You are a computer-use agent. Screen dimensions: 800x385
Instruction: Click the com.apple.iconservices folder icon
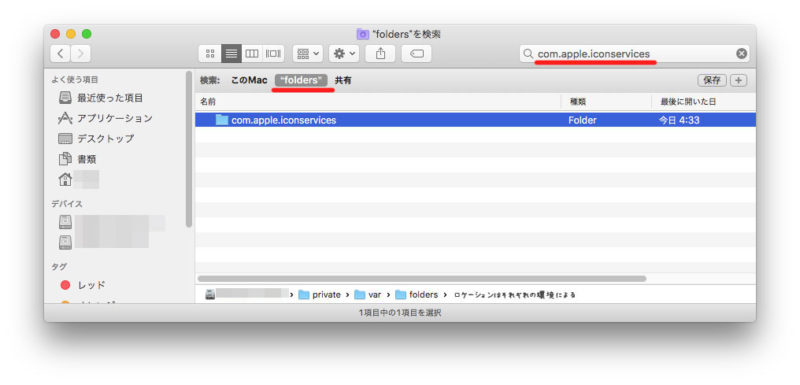tap(222, 120)
